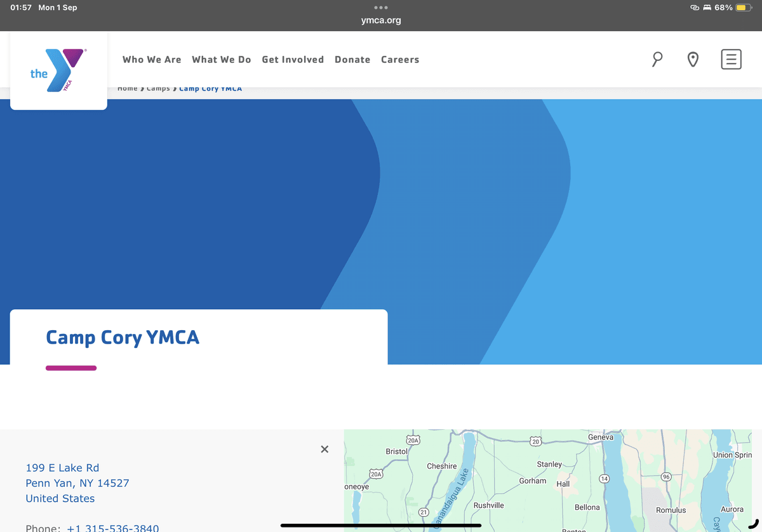Click the Camp Cory YMCA heading

(123, 337)
